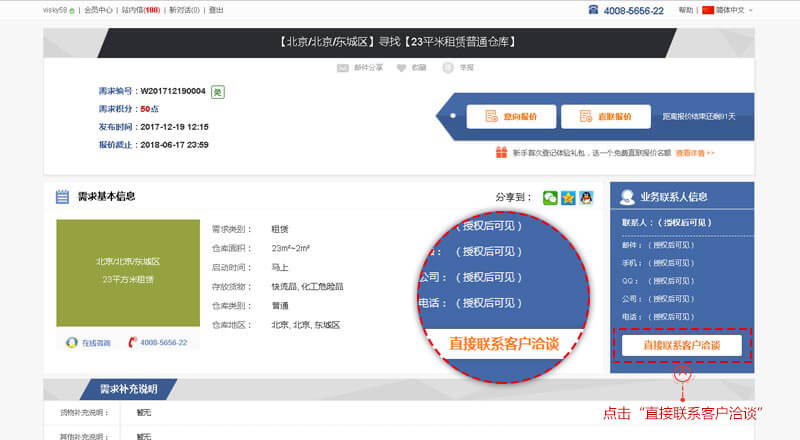Image resolution: width=800 pixels, height=440 pixels.
Task: Share via the WeChat icon
Action: pos(550,198)
